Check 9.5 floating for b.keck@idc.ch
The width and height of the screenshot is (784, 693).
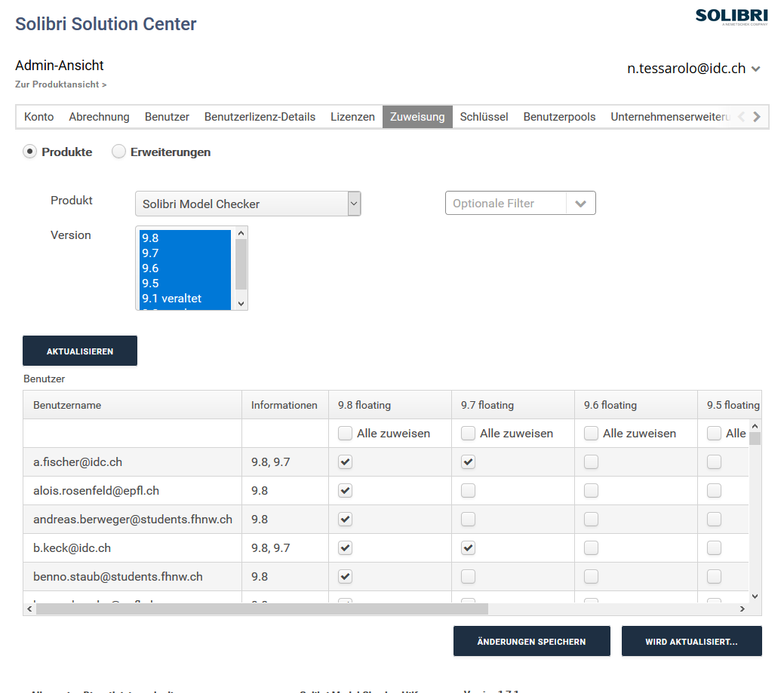tap(714, 547)
